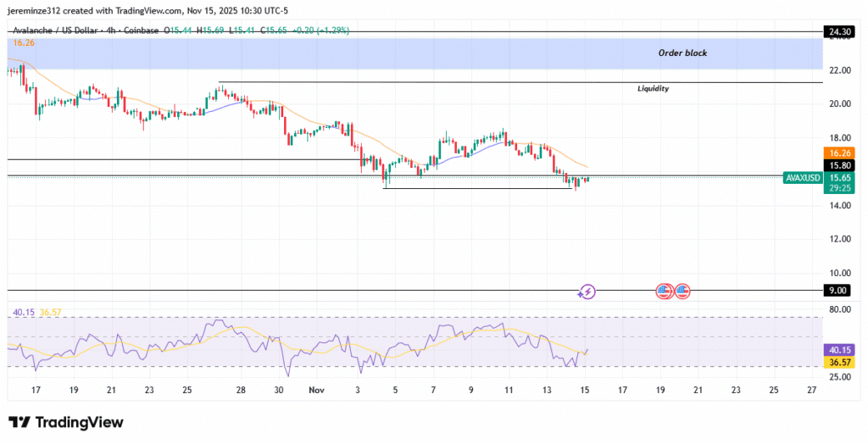Screen dimensions: 868x444
Task: Click the 29:25 candle countdown timer
Action: click(x=838, y=188)
